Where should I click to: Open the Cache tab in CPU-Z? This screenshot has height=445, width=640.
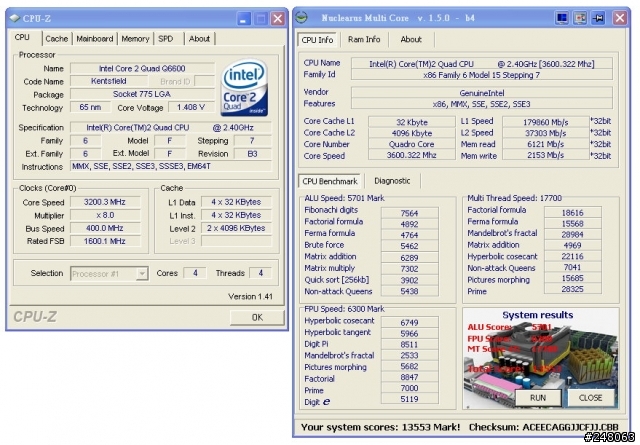(57, 39)
